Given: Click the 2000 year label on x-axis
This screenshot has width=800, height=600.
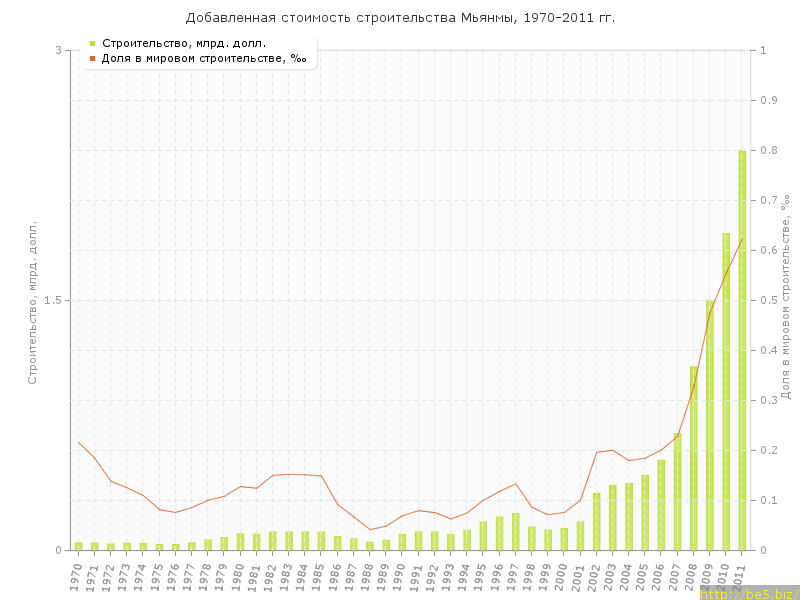Looking at the screenshot, I should [x=562, y=575].
